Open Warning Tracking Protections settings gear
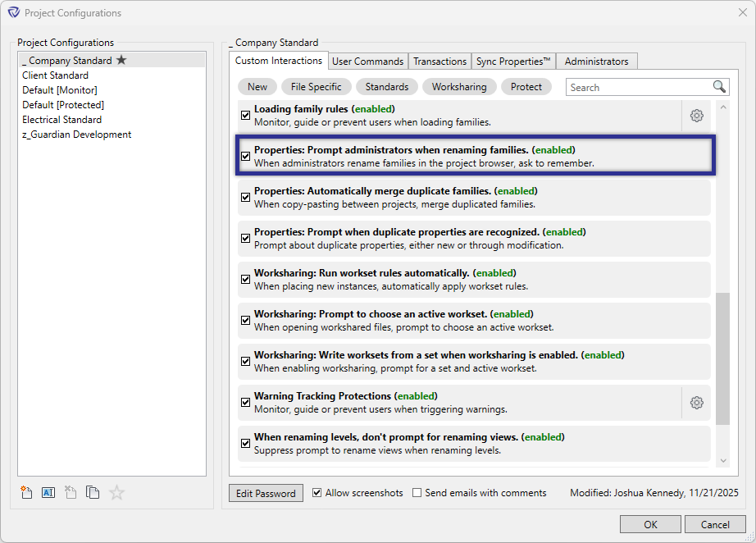The image size is (756, 543). 696,403
